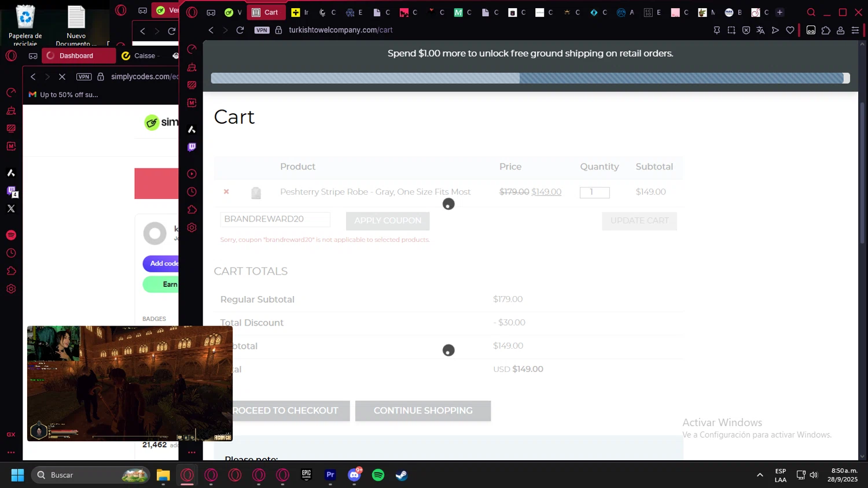Viewport: 868px width, 488px height.
Task: Open Opera menu in front Cart window
Action: pos(192,12)
